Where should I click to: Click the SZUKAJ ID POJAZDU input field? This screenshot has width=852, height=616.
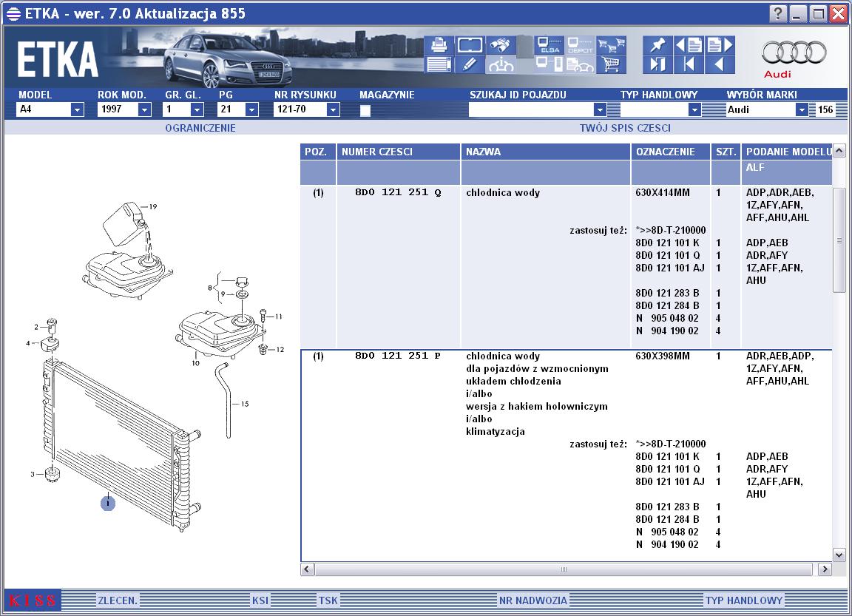pos(531,109)
